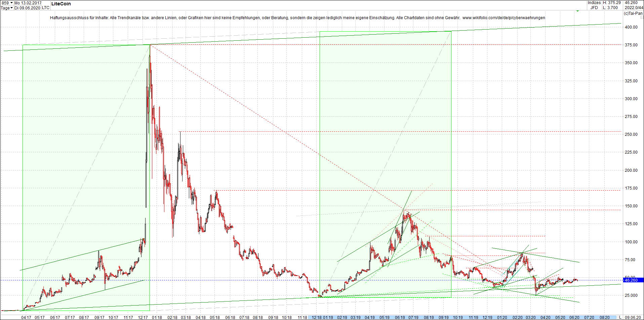The width and height of the screenshot is (644, 320).
Task: Click the green triangle marker below the quote panel
Action: pos(577,11)
